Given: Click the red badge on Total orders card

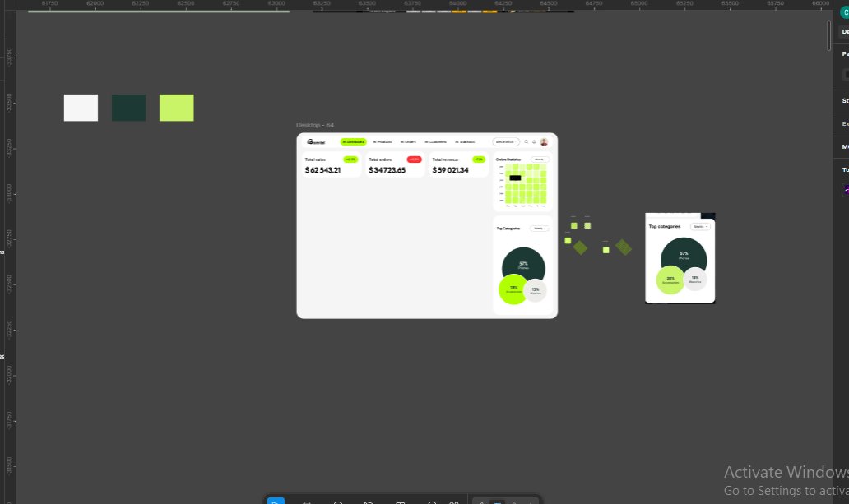Looking at the screenshot, I should (414, 160).
